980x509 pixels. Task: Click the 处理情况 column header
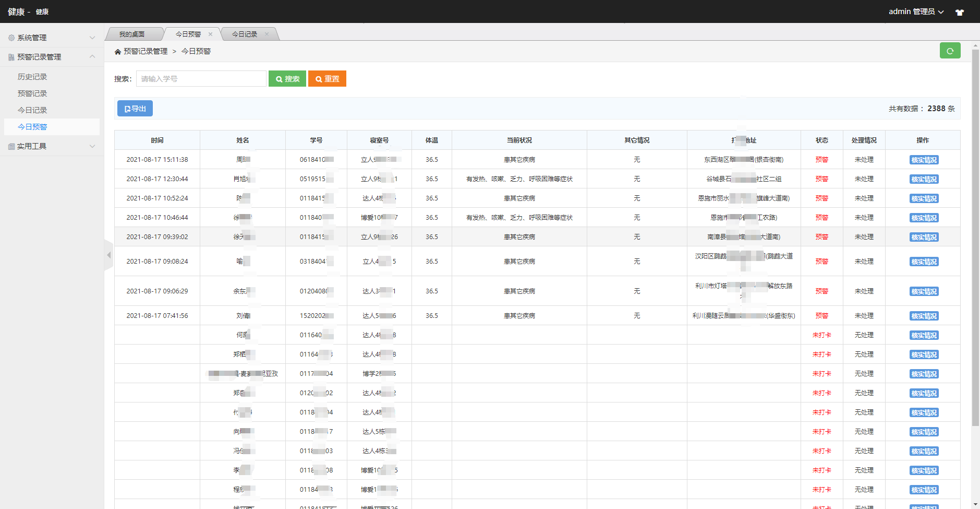click(x=864, y=140)
